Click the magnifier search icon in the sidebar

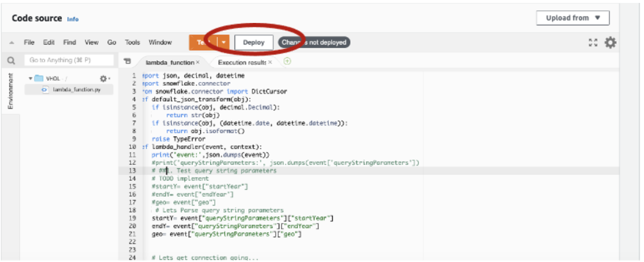[x=11, y=61]
